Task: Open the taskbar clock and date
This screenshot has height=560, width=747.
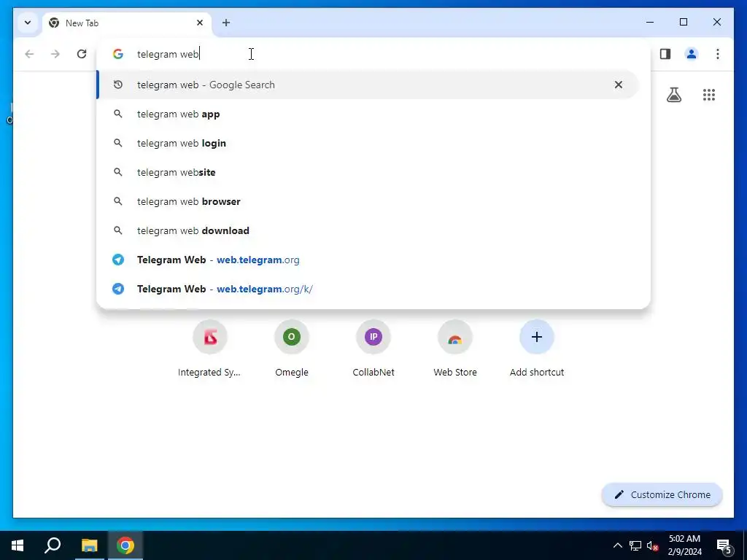Action: point(684,545)
